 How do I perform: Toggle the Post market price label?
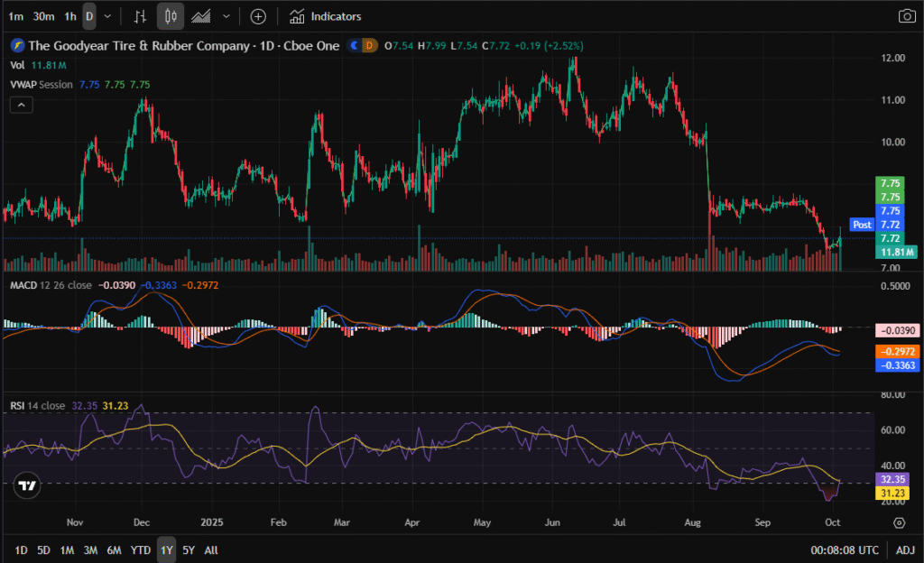(x=862, y=225)
